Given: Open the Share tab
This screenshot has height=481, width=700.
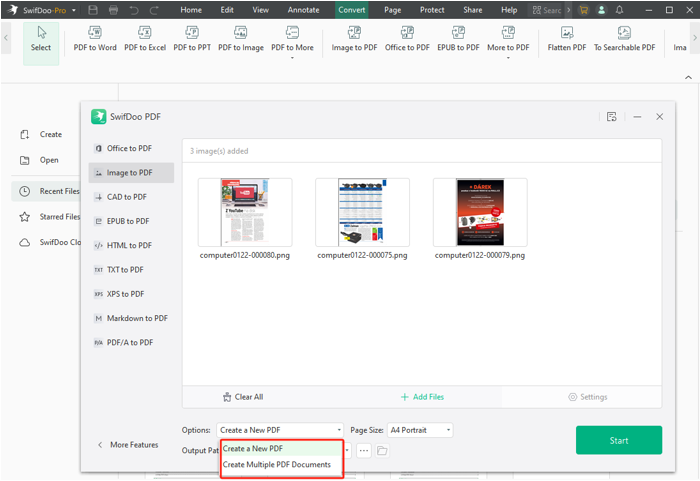Looking at the screenshot, I should (472, 10).
